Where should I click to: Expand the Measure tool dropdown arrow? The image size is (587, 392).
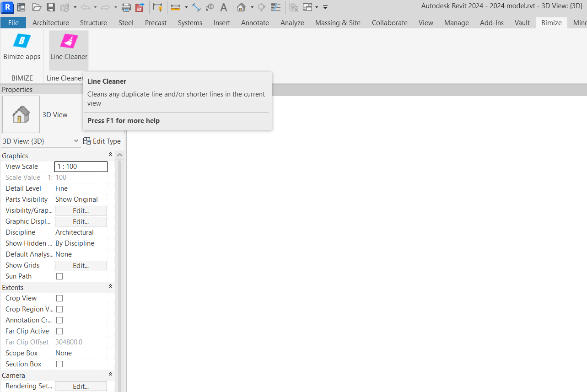point(186,7)
